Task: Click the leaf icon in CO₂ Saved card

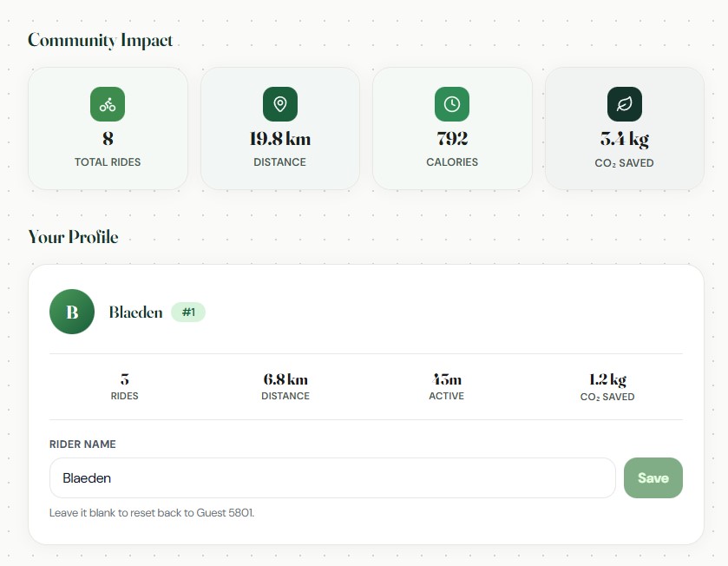Action: [x=624, y=104]
